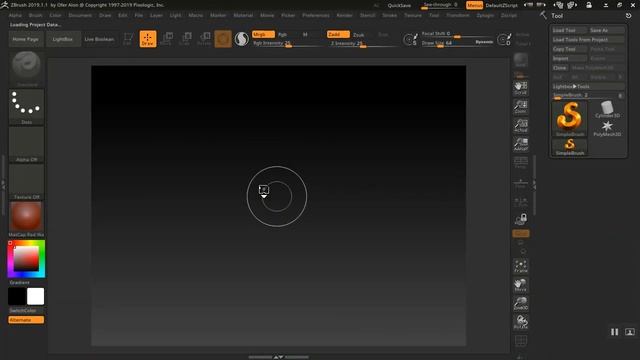
Task: Toggle the Dynamic draw size option
Action: pos(484,42)
